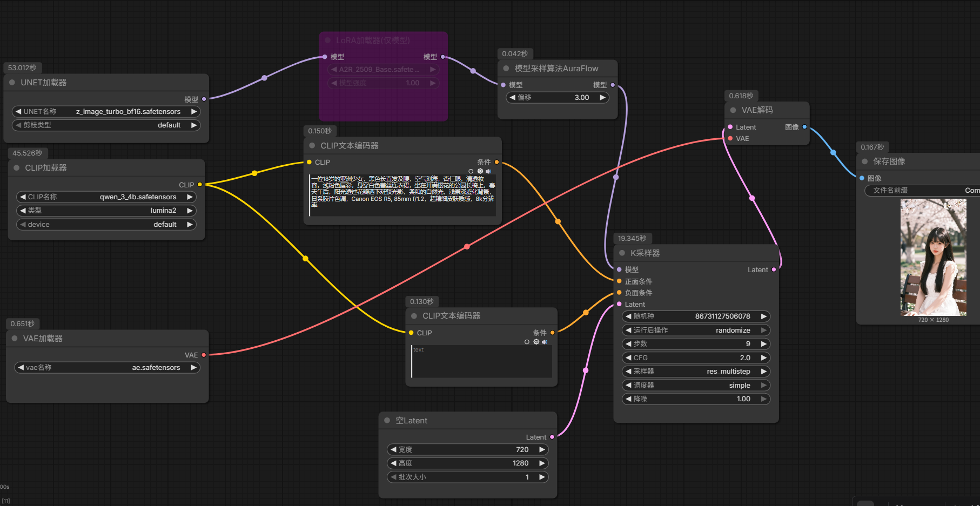
Task: Open the CLIP类型 lumina2 selector
Action: [x=106, y=211]
